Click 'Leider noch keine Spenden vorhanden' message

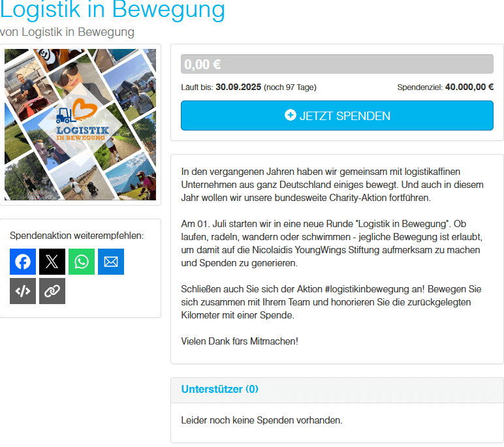[261, 420]
